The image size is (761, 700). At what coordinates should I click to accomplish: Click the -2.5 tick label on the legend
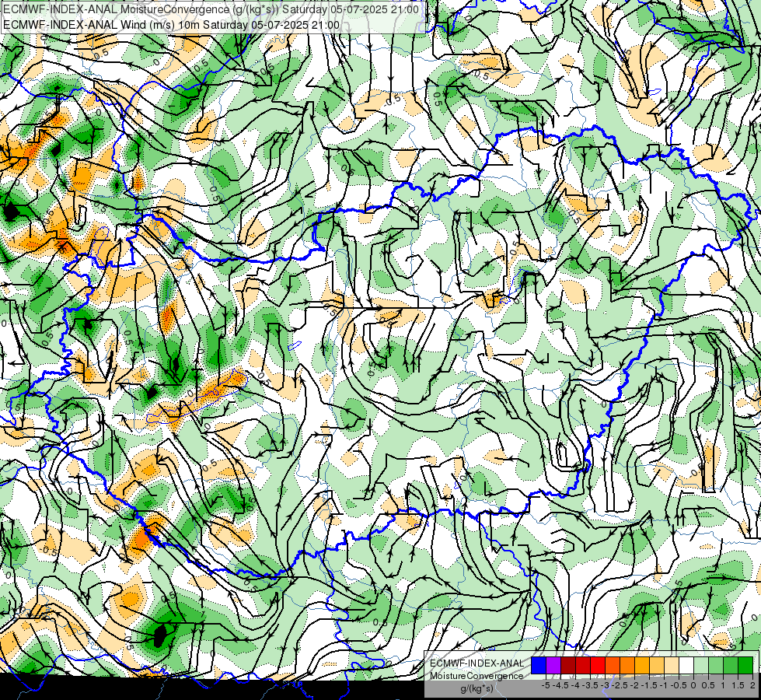[x=620, y=685]
